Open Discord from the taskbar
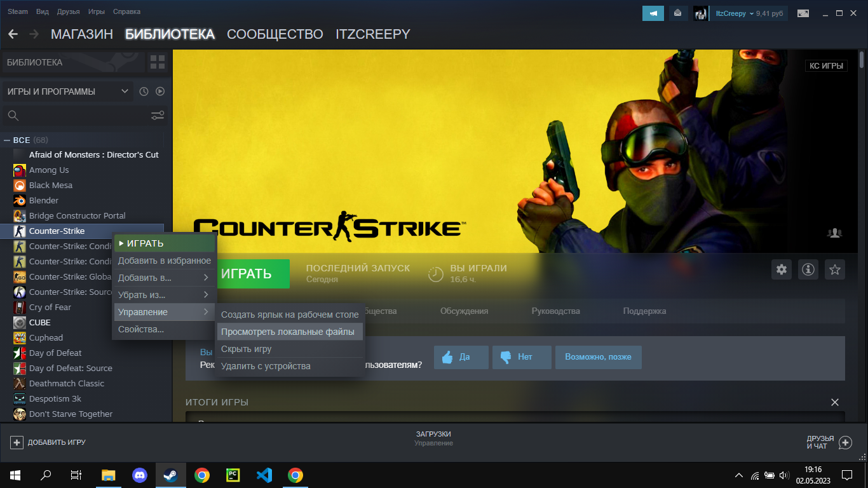 pos(140,475)
